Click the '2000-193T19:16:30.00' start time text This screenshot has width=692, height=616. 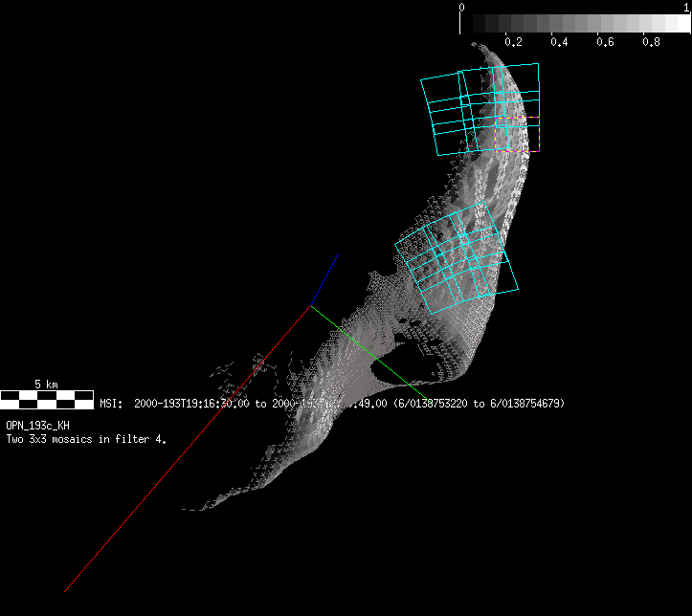coord(191,404)
